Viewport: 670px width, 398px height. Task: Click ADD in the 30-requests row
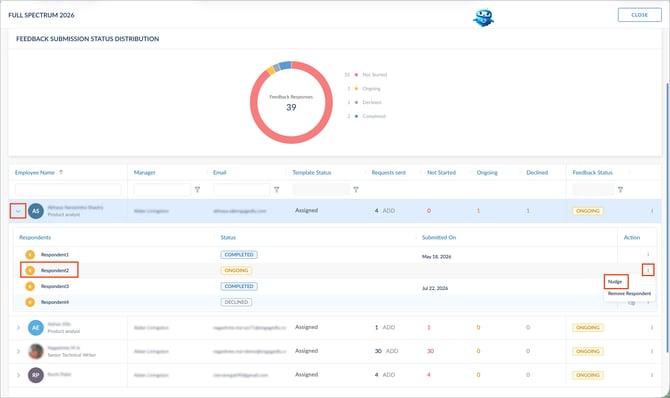392,351
